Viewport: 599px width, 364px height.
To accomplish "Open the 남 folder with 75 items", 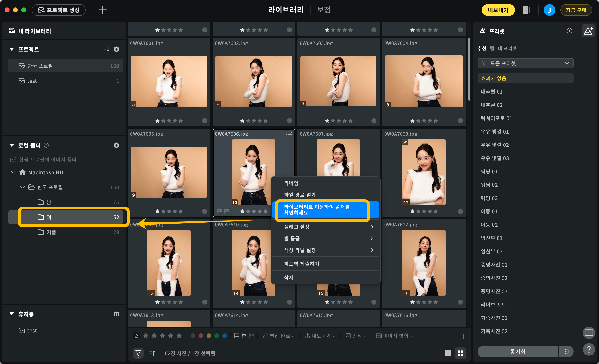I will 66,202.
